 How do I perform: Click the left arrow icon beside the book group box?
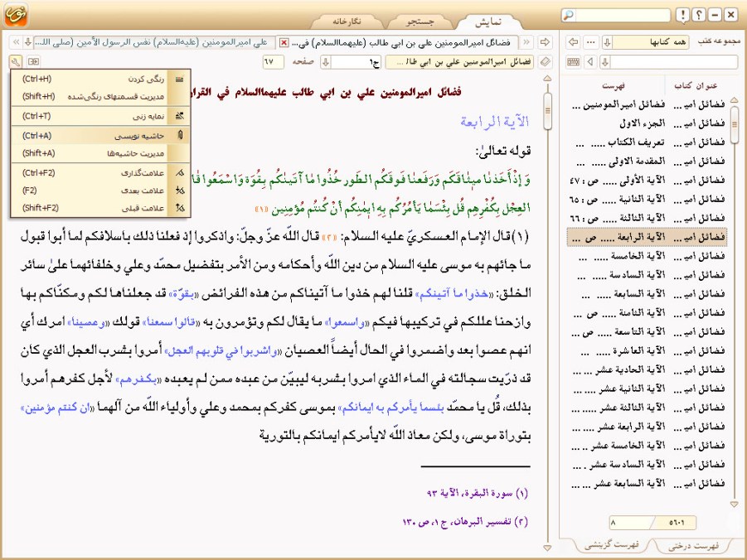tap(573, 42)
